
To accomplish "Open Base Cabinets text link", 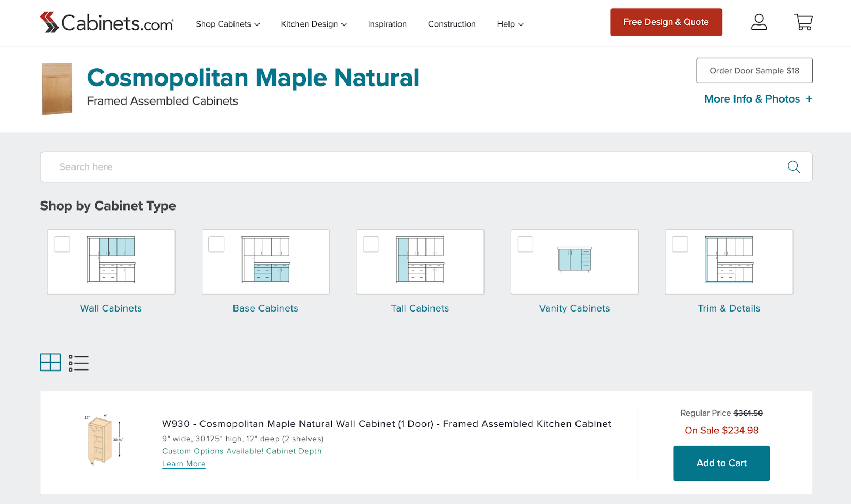I will 265,308.
